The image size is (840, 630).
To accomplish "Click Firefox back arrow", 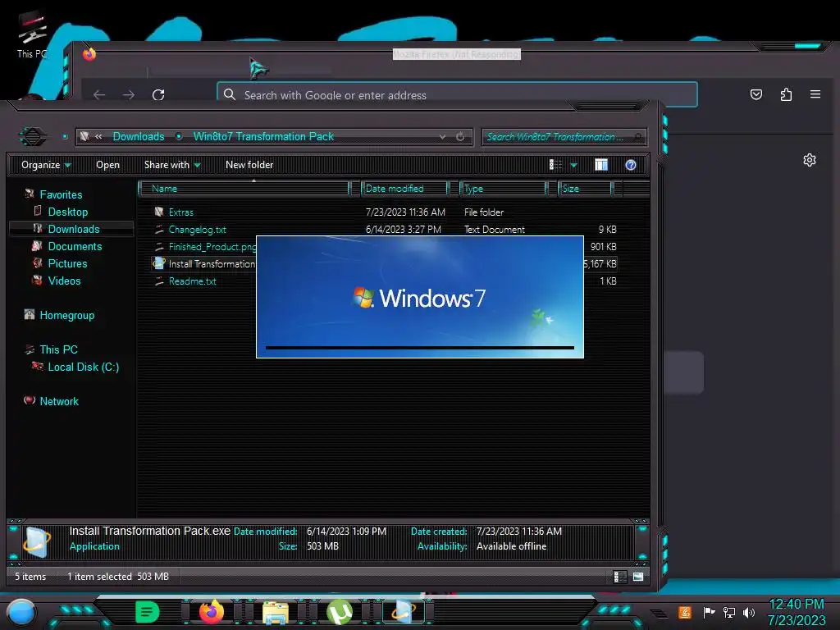I will point(99,95).
